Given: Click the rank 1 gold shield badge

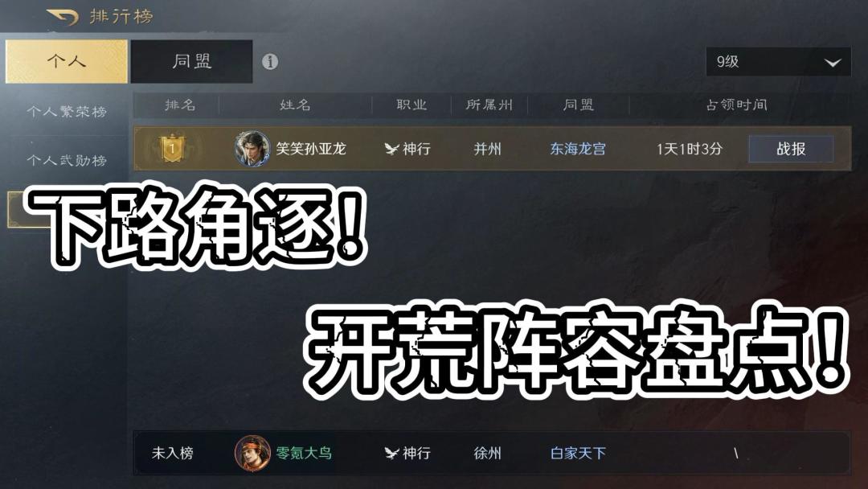Looking at the screenshot, I should click(x=172, y=148).
